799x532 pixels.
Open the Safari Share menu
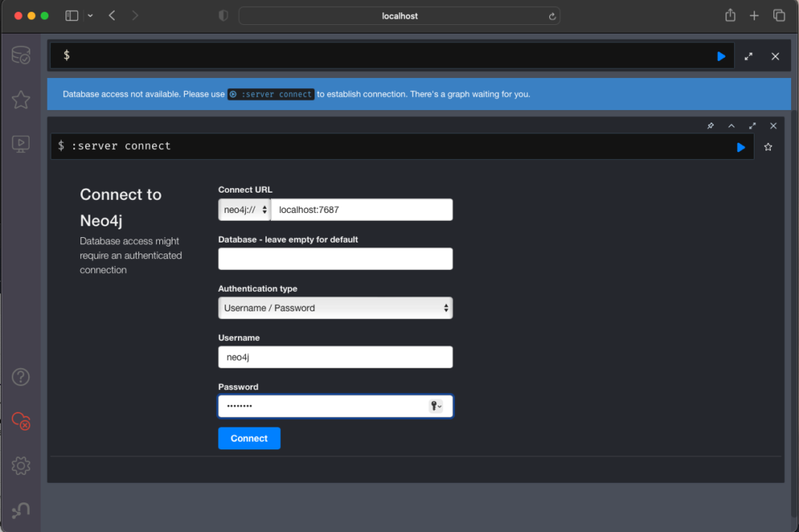point(730,16)
